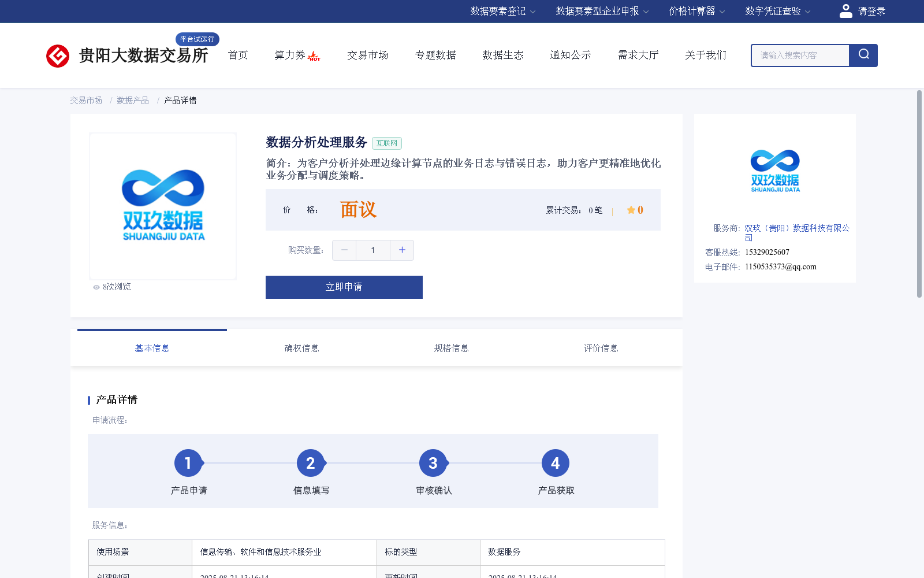Expand the 数据要素型企业申报 dropdown
This screenshot has width=924, height=578.
[602, 11]
